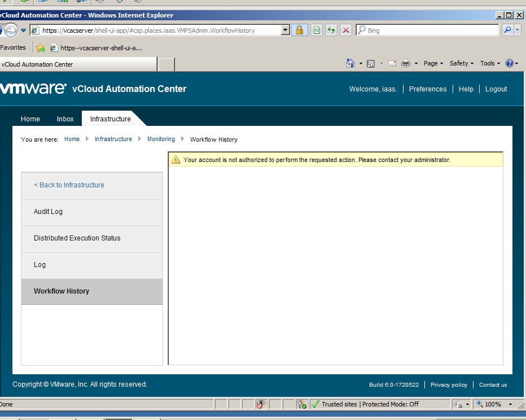Click the Contact us footer link
This screenshot has width=526, height=420.
coord(493,385)
